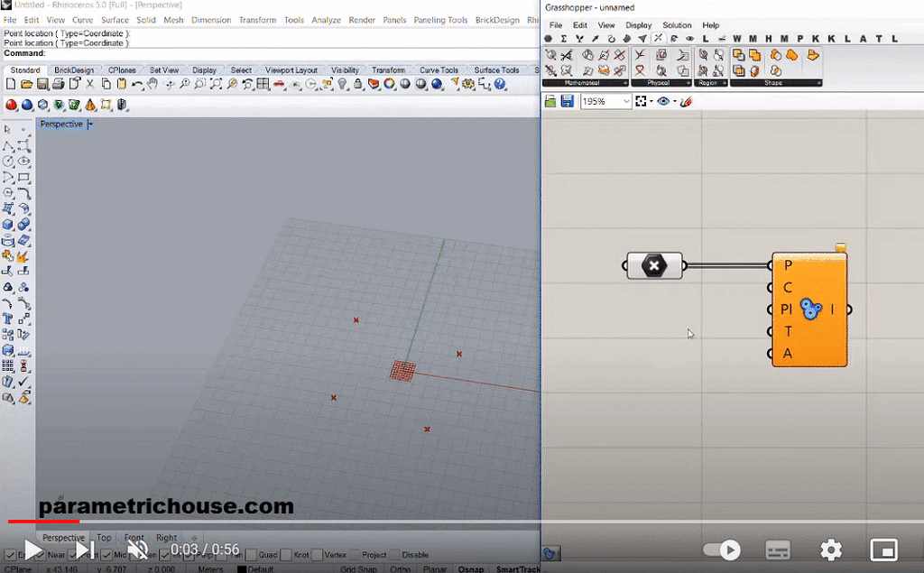Click the Zoom magnifier icon in Rhino toolbar
The height and width of the screenshot is (573, 924).
(x=185, y=84)
